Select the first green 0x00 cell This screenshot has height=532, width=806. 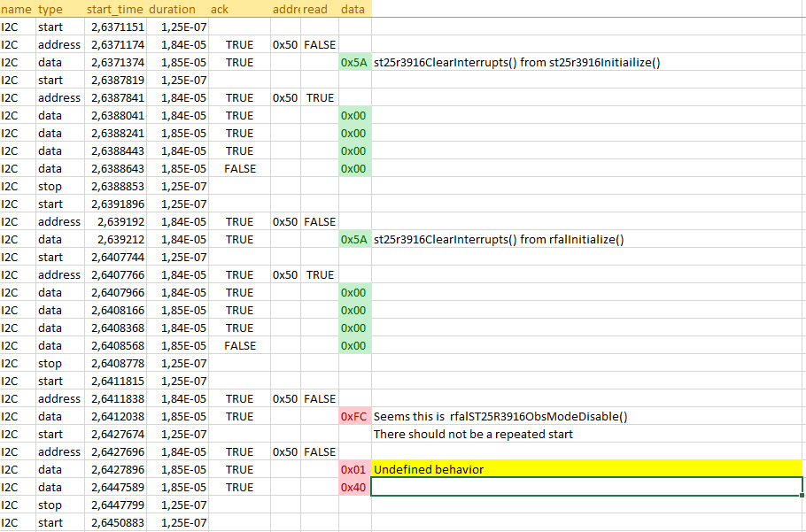pyautogui.click(x=353, y=115)
